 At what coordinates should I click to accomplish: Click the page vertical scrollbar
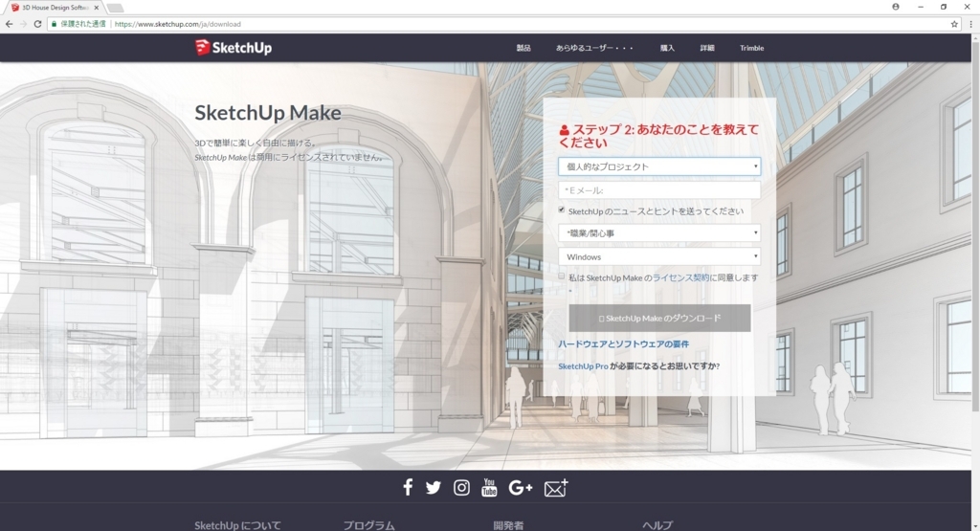point(975,225)
